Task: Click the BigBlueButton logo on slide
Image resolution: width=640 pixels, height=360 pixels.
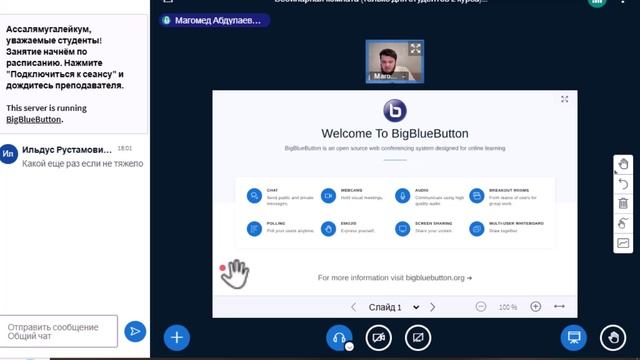Action: [x=395, y=111]
